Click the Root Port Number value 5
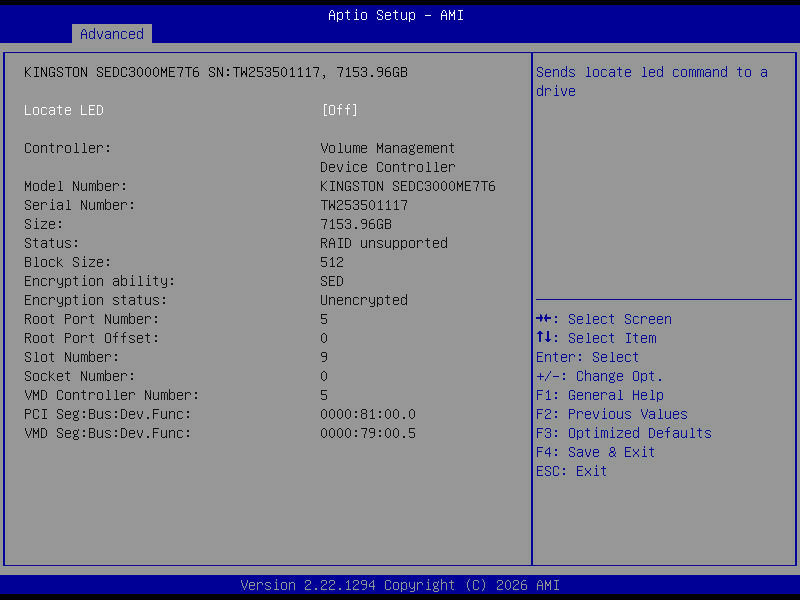This screenshot has width=800, height=600. pyautogui.click(x=324, y=319)
